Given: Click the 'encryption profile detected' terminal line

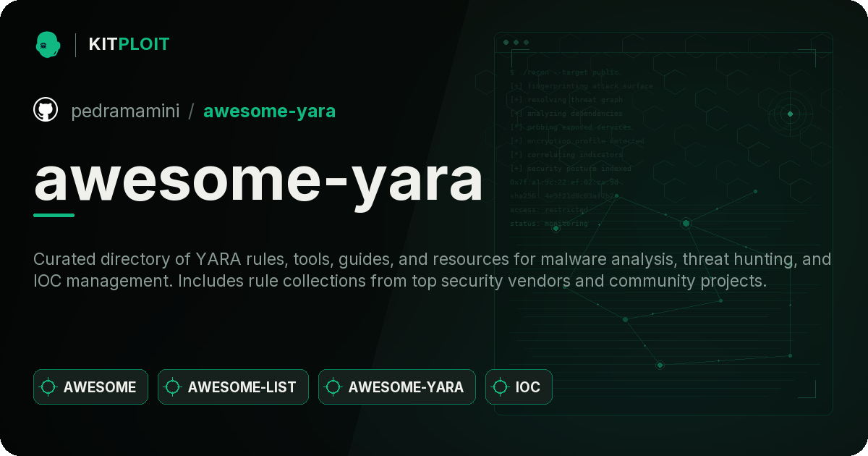Looking at the screenshot, I should click(x=576, y=141).
